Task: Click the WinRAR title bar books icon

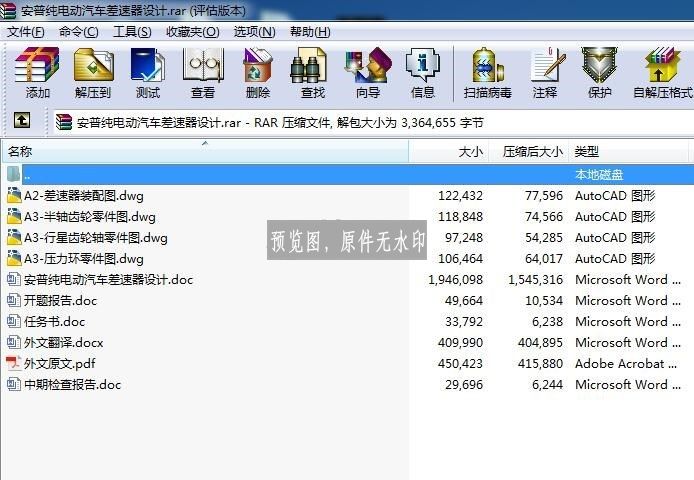Action: 8,10
